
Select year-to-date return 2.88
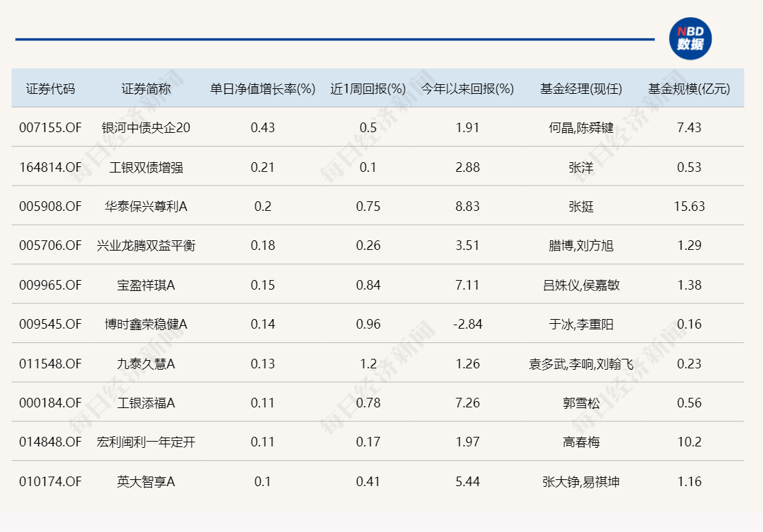click(x=468, y=167)
